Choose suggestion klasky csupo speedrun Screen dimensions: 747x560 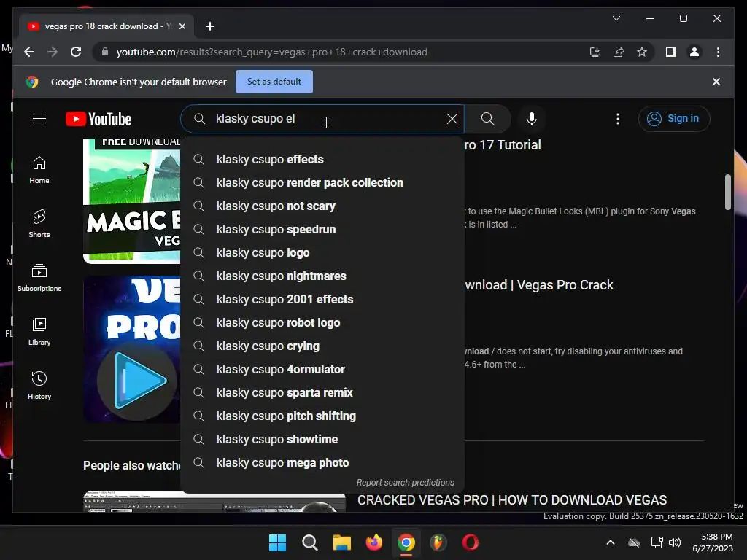322,229
